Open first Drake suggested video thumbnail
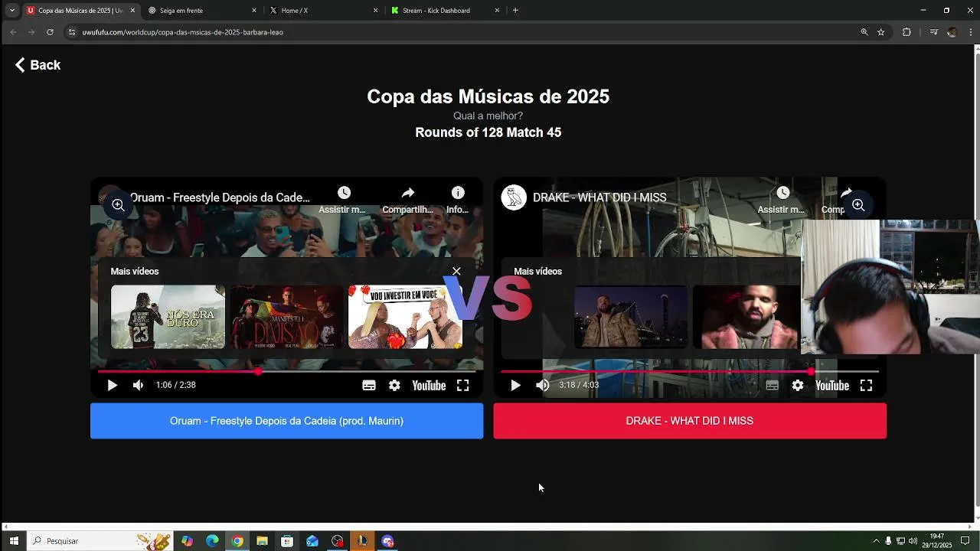Image resolution: width=980 pixels, height=551 pixels. [631, 317]
